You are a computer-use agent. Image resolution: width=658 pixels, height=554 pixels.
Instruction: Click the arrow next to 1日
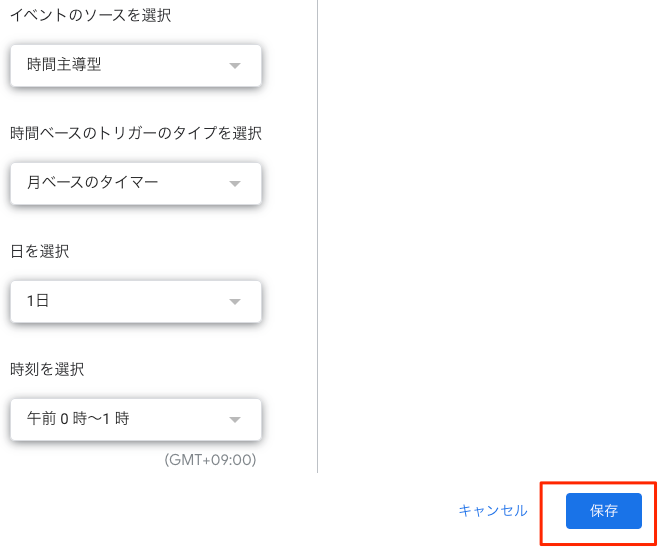pos(235,302)
